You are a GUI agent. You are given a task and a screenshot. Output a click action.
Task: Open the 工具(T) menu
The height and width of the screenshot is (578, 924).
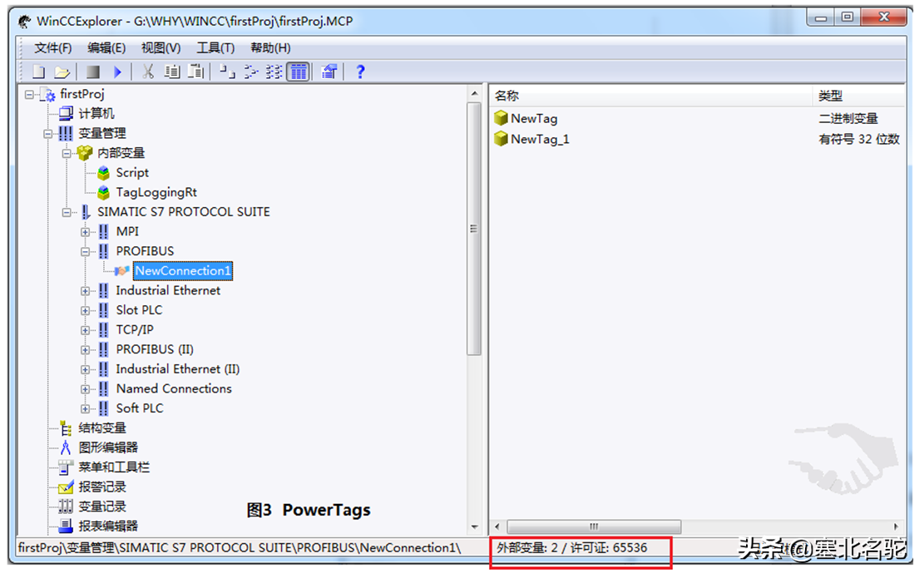(215, 48)
